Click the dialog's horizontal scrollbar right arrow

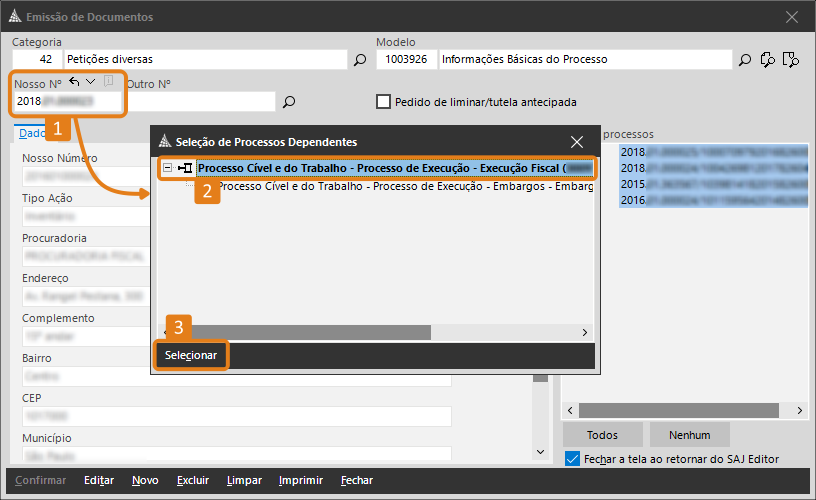tap(586, 332)
